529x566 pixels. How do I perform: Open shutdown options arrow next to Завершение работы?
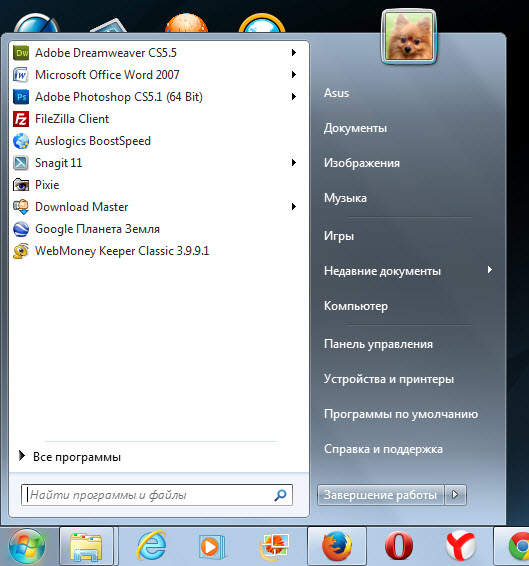(x=455, y=495)
